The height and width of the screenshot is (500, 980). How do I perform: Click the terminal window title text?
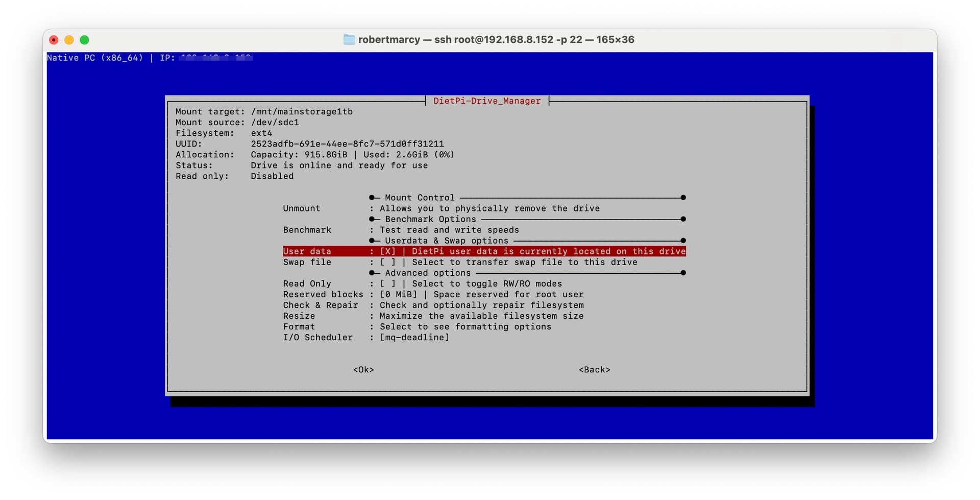click(x=496, y=39)
